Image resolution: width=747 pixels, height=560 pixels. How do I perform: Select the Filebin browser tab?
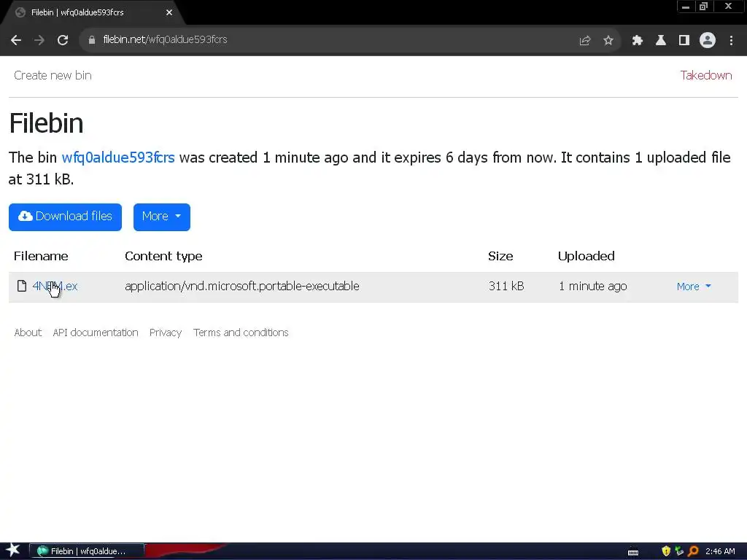click(x=92, y=12)
